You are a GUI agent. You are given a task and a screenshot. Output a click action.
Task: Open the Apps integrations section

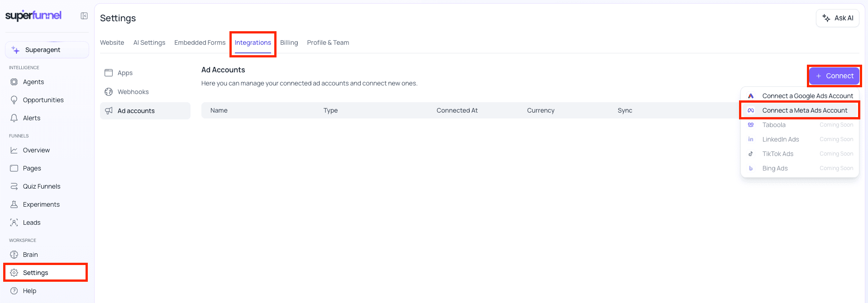pyautogui.click(x=145, y=73)
